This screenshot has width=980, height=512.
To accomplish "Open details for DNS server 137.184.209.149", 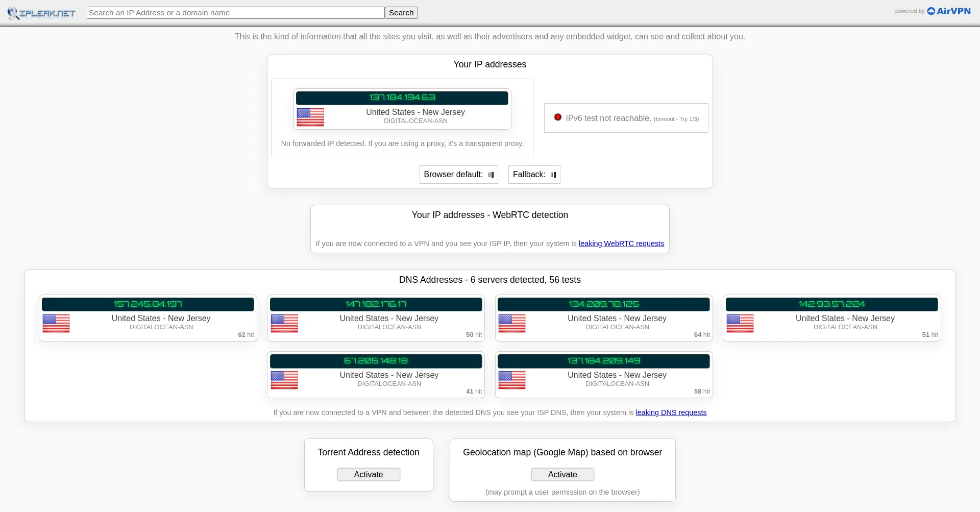I will pos(604,361).
